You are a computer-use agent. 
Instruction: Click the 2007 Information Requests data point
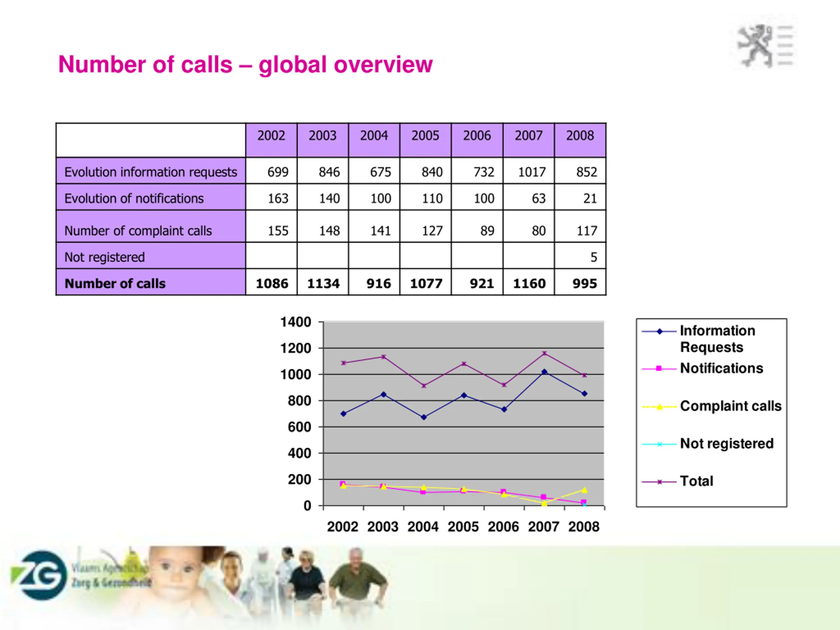[x=544, y=372]
